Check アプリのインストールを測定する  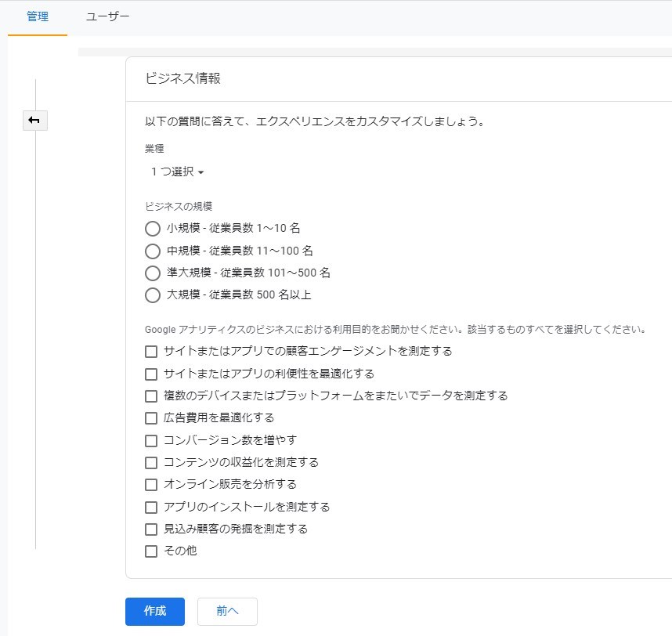pyautogui.click(x=150, y=507)
